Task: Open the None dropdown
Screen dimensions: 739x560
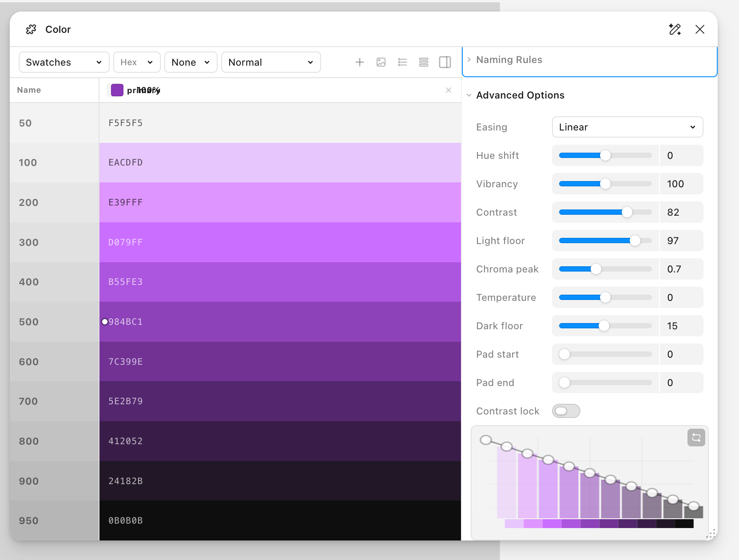Action: 191,62
